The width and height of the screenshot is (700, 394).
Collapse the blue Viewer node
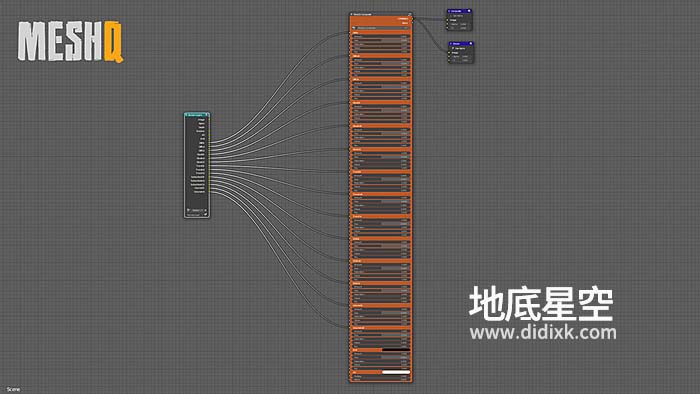point(451,44)
